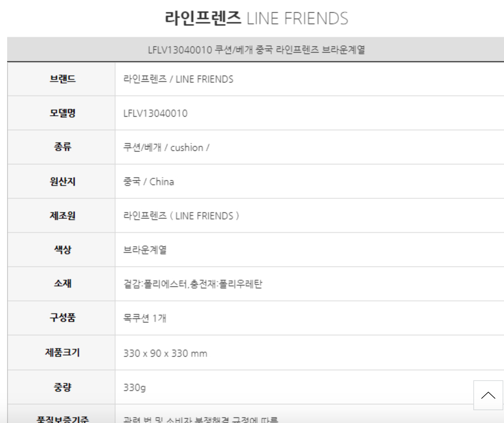Click the brand value 라인프렌즈 / LINE FRIENDS
Image resolution: width=504 pixels, height=423 pixels.
(178, 79)
